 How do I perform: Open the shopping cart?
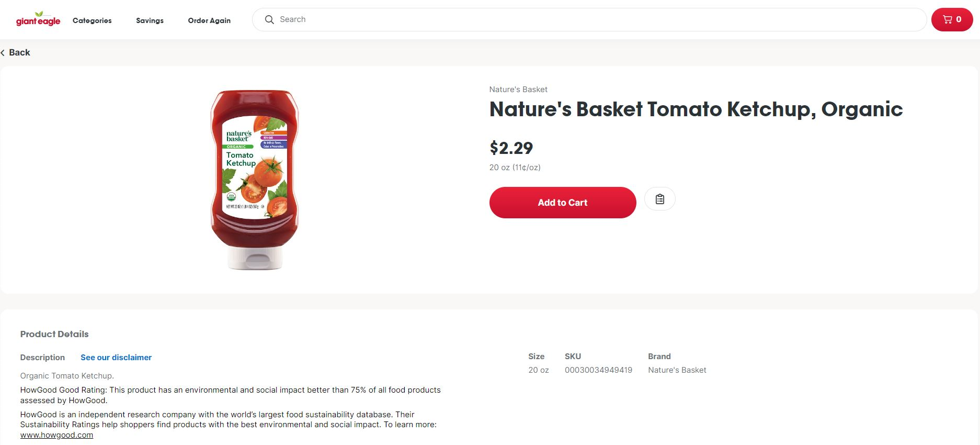point(952,19)
